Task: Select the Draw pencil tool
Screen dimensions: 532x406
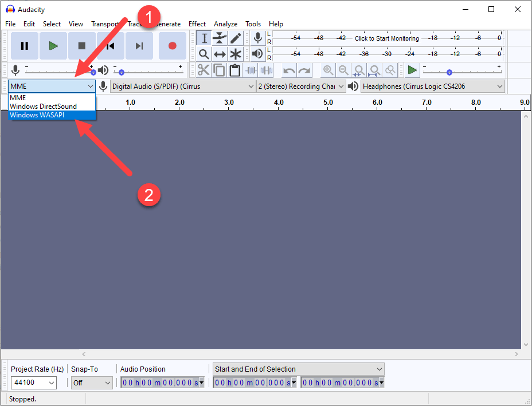Action: click(x=236, y=38)
